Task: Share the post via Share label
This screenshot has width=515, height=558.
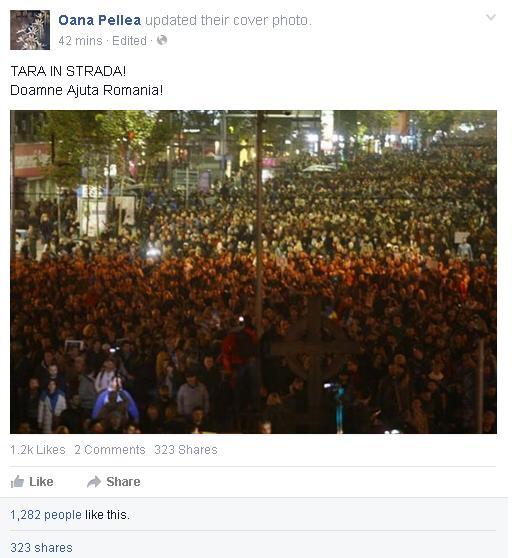Action: [123, 482]
